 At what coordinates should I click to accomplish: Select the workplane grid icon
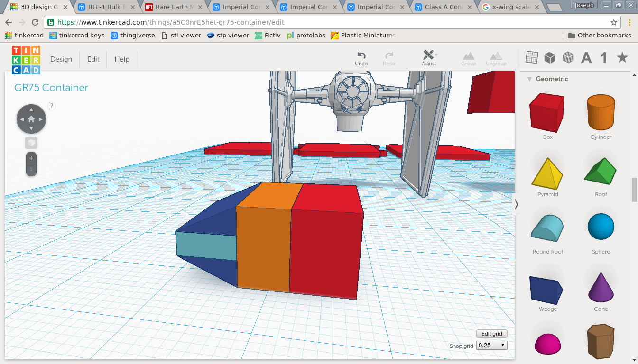tap(532, 58)
